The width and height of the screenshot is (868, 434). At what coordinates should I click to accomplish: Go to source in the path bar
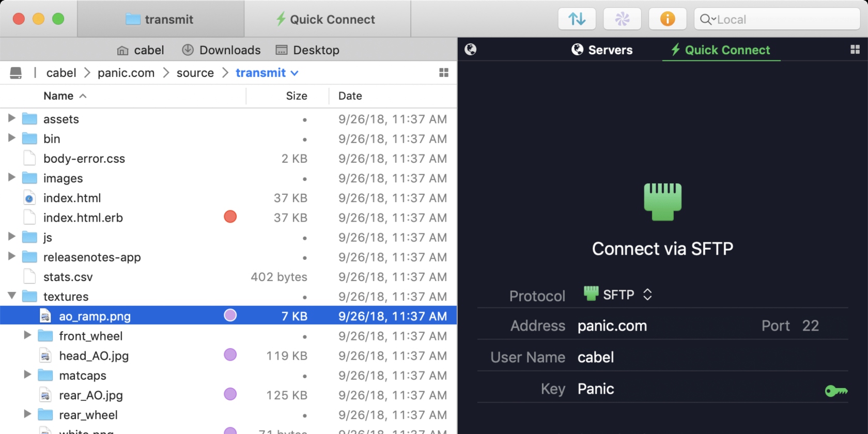[195, 73]
